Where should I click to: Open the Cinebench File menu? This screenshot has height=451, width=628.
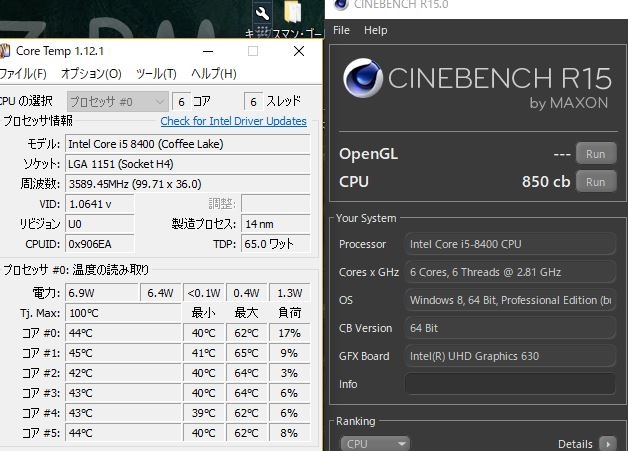[341, 30]
